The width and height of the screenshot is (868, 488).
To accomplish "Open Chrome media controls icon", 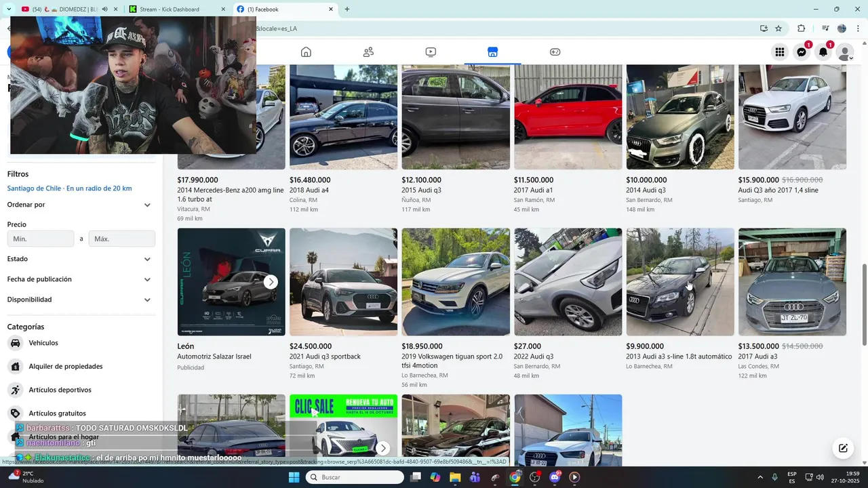I will point(825,28).
